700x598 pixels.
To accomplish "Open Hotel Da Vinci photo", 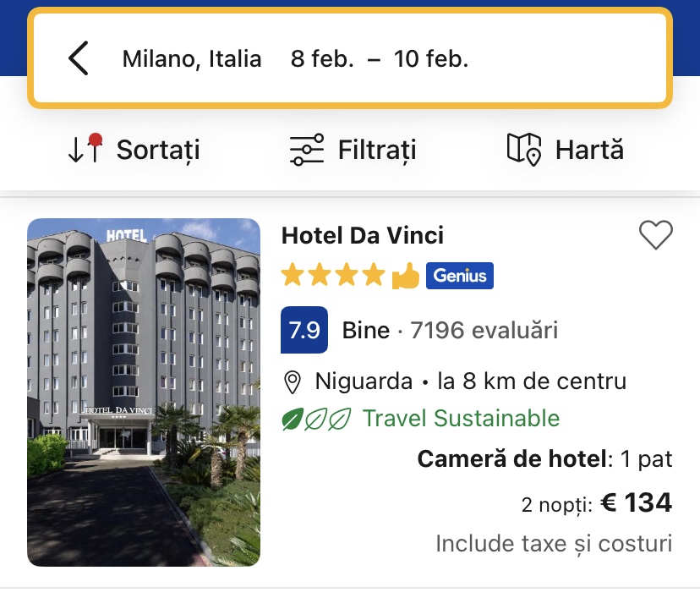I will pos(144,392).
